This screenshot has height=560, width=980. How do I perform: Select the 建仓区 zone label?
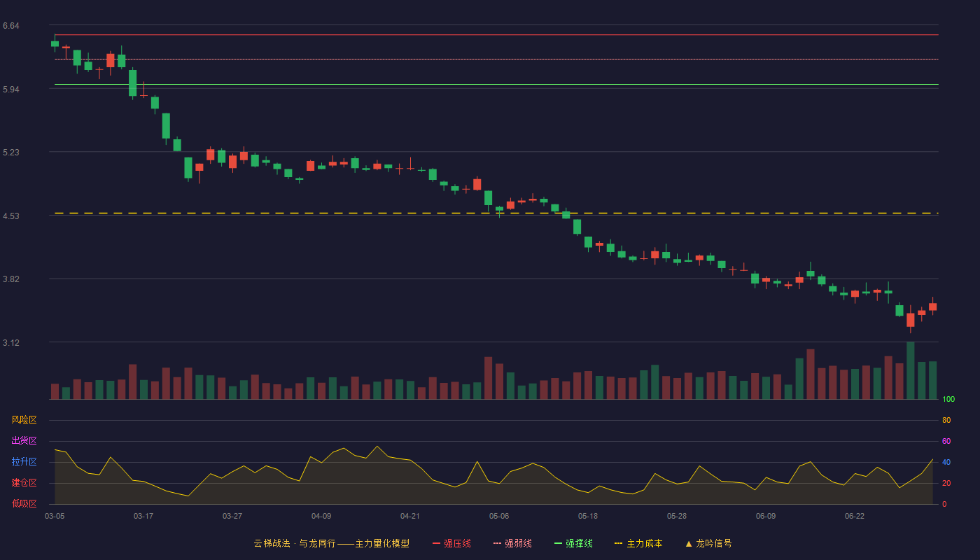(24, 483)
